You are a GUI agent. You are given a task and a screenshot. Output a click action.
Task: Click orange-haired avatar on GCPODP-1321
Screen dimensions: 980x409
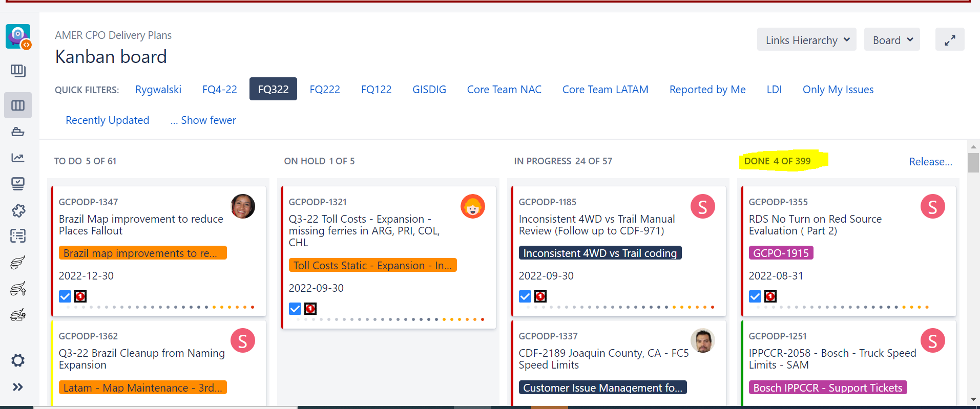473,206
